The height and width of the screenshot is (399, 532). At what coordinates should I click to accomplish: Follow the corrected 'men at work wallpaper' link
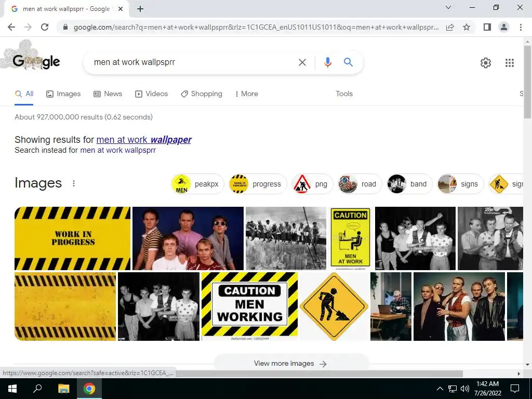click(x=144, y=140)
